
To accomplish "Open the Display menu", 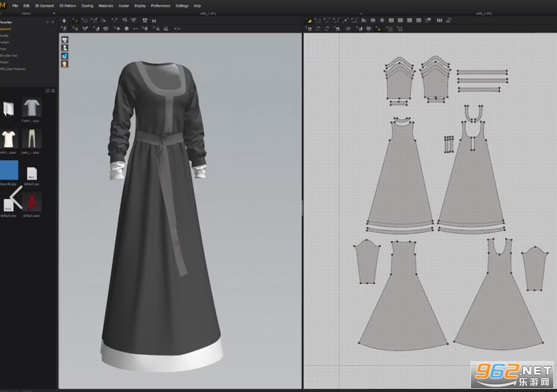I will tap(140, 6).
